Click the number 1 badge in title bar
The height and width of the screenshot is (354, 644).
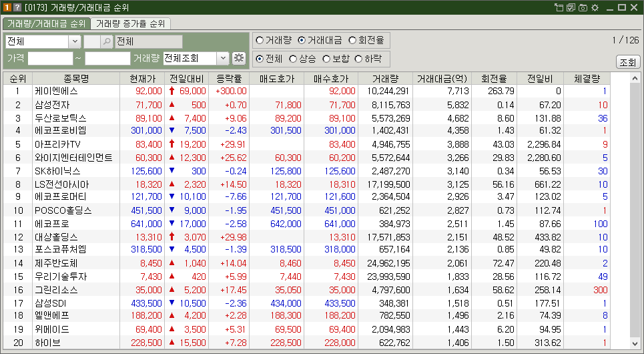[7, 7]
